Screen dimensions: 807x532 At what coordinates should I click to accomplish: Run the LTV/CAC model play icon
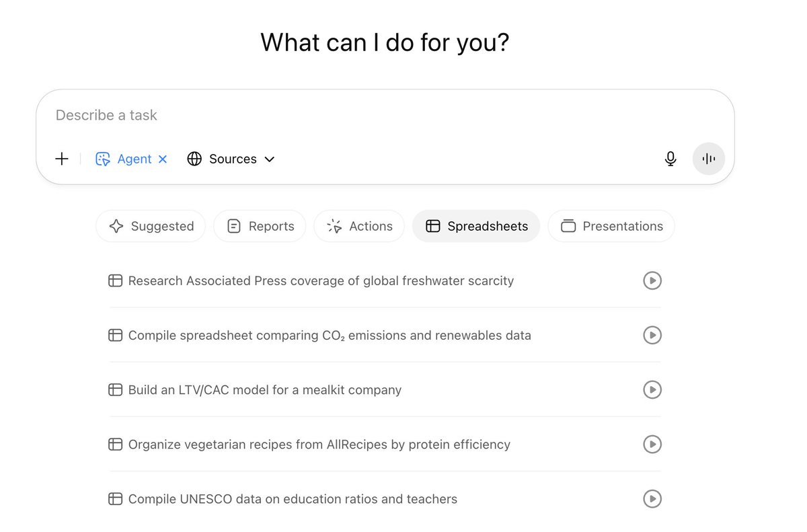652,389
